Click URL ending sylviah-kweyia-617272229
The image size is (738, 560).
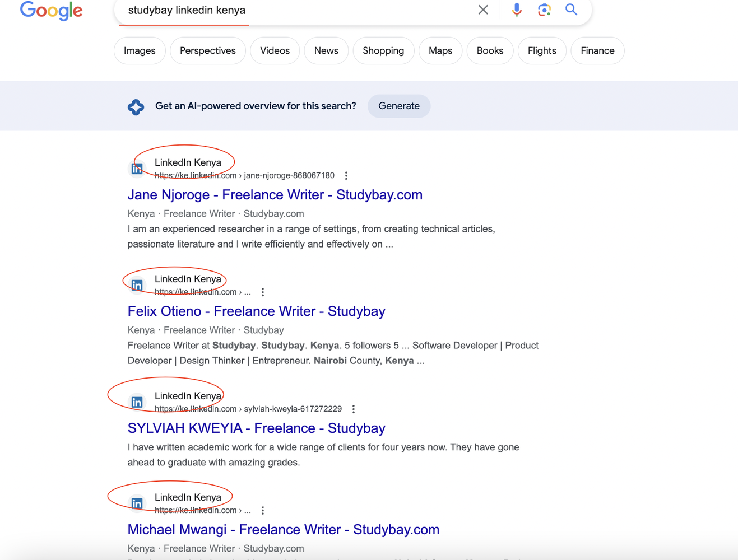[248, 409]
